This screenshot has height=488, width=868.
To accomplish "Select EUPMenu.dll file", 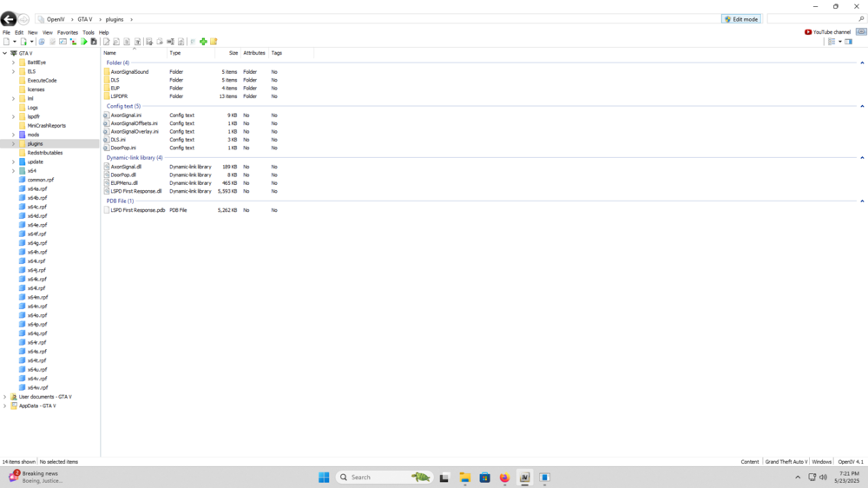I will [124, 183].
